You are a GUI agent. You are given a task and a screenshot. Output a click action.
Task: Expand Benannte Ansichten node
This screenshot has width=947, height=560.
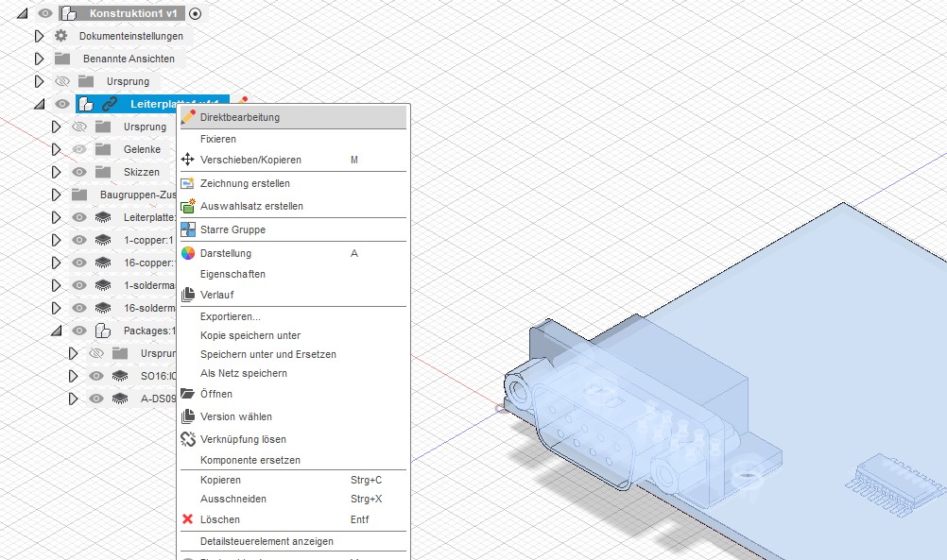[x=40, y=59]
